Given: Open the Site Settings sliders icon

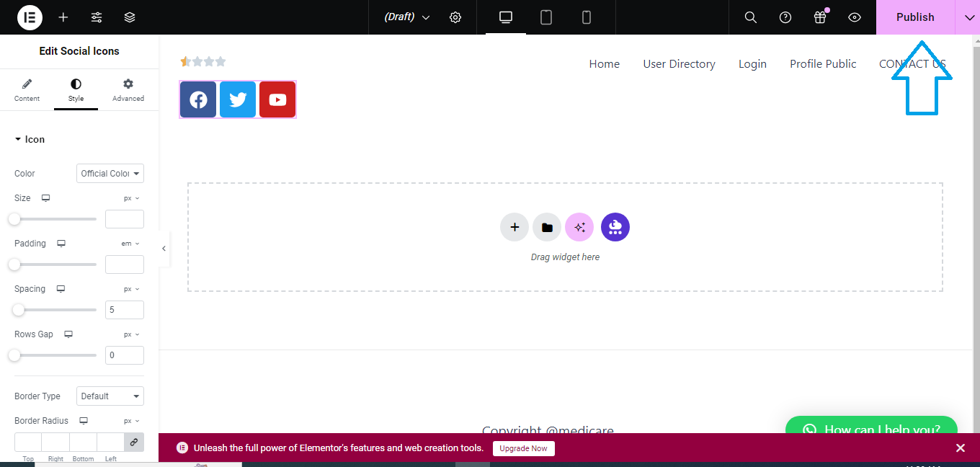Looking at the screenshot, I should point(97,17).
